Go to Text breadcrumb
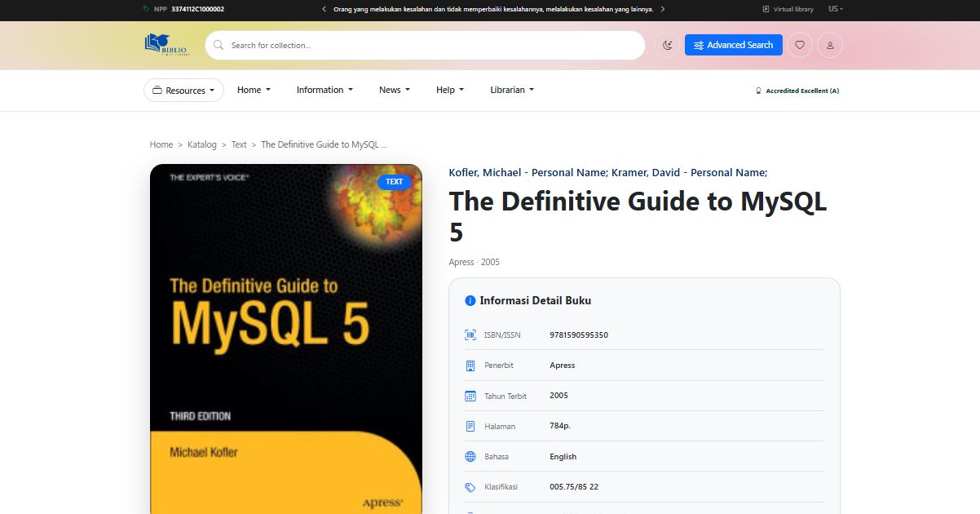 coord(239,144)
